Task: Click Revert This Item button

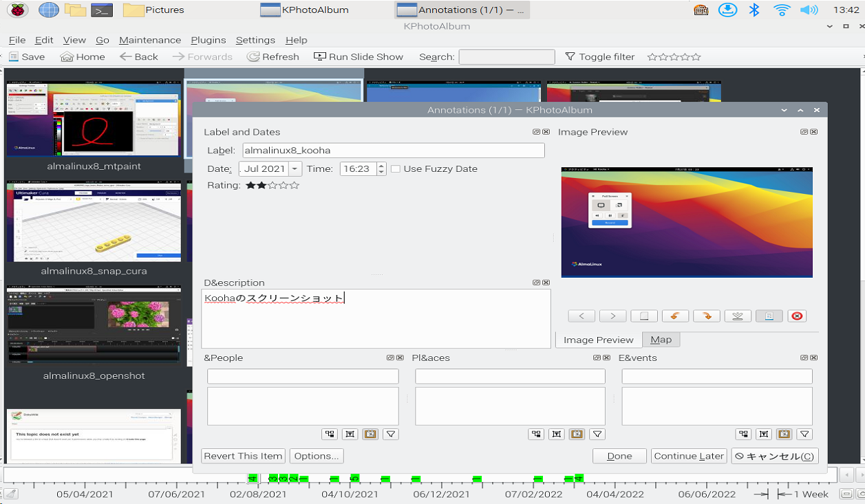Action: pos(244,456)
